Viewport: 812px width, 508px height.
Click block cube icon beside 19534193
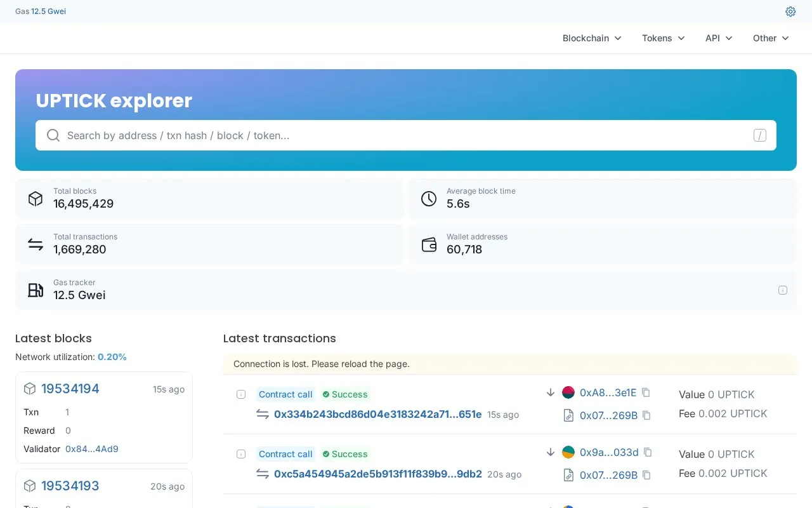coord(30,486)
